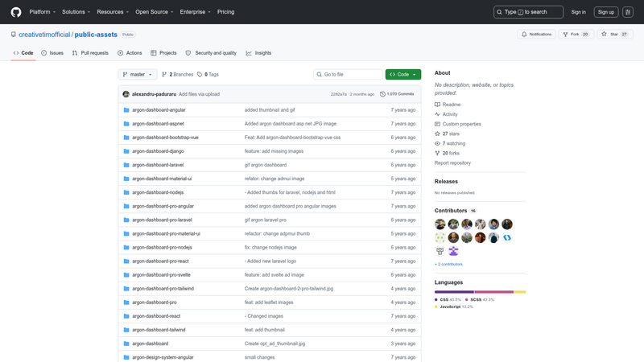Click the folder icon beside argon-dashboard-django
The width and height of the screenshot is (644, 362).
[x=126, y=151]
